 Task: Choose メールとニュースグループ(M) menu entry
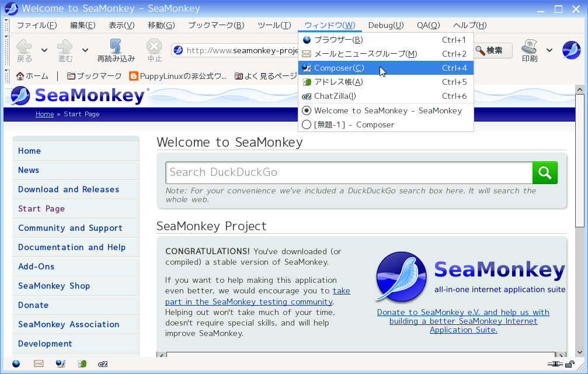pyautogui.click(x=386, y=54)
